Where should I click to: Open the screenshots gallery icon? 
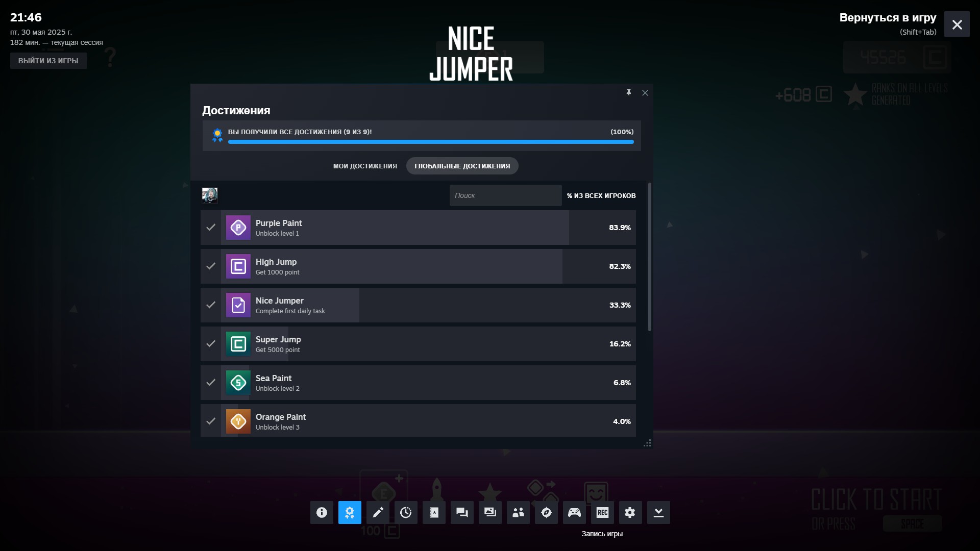point(490,512)
